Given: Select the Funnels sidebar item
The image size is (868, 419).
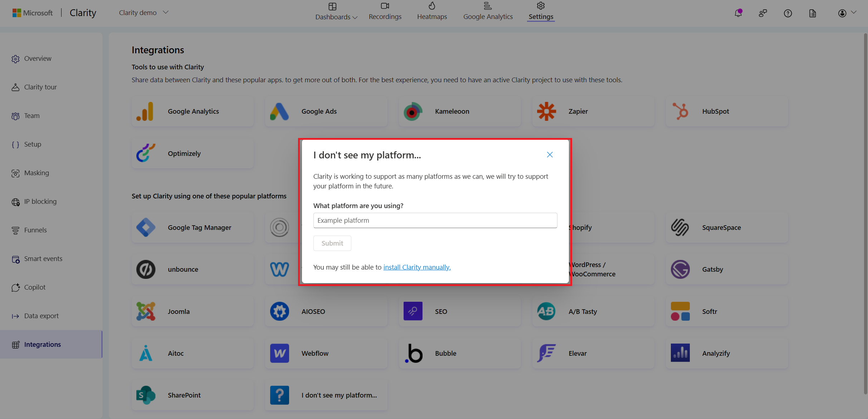Looking at the screenshot, I should 36,230.
